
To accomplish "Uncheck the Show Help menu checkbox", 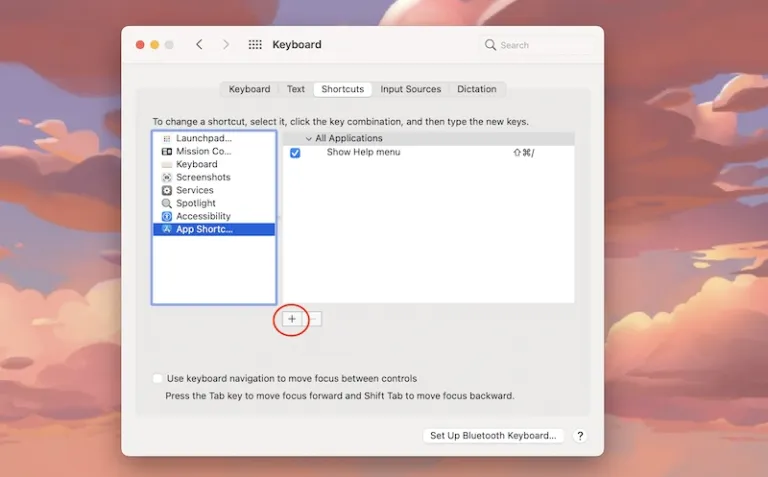I will [x=295, y=153].
